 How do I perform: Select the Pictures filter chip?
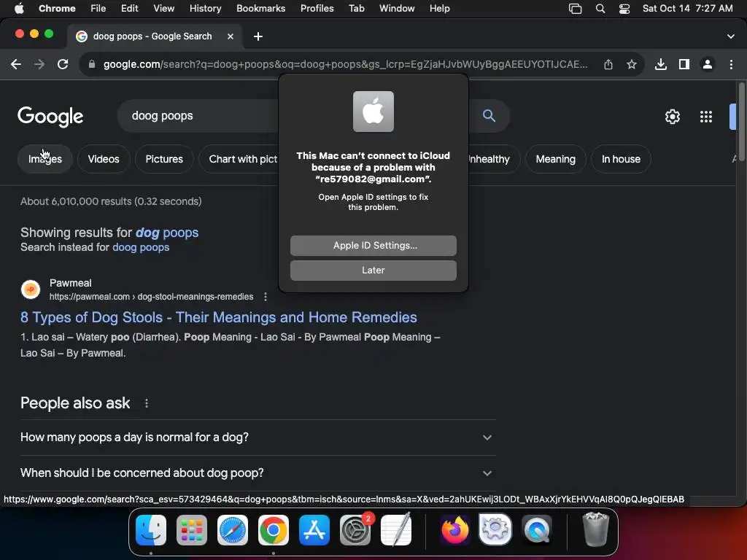[x=164, y=159]
